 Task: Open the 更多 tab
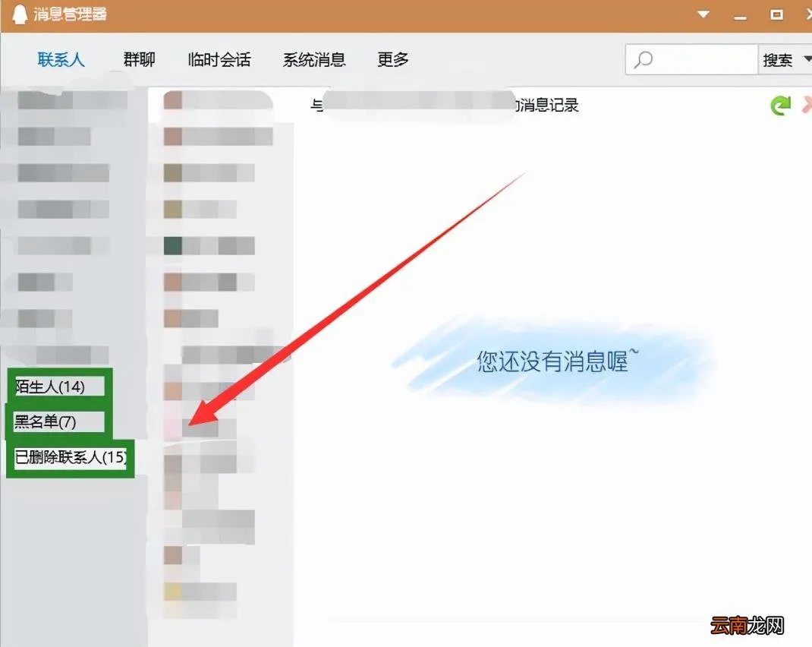pos(393,59)
